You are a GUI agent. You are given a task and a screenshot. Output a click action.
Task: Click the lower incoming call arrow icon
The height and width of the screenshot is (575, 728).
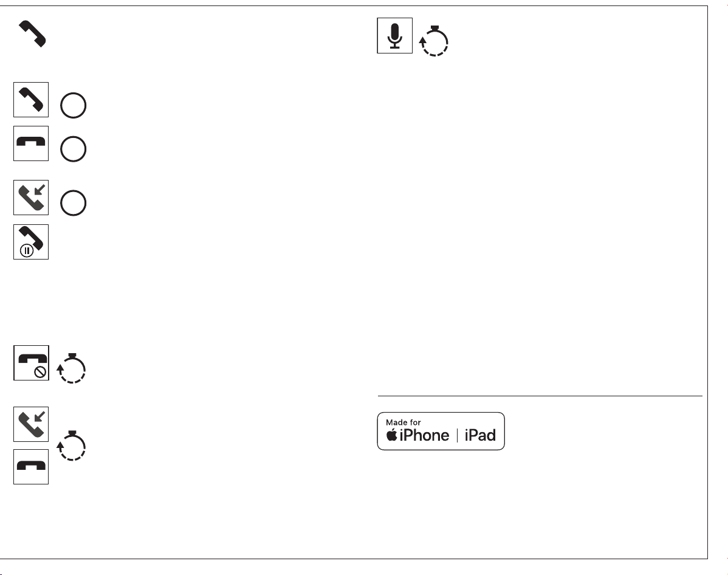point(31,424)
